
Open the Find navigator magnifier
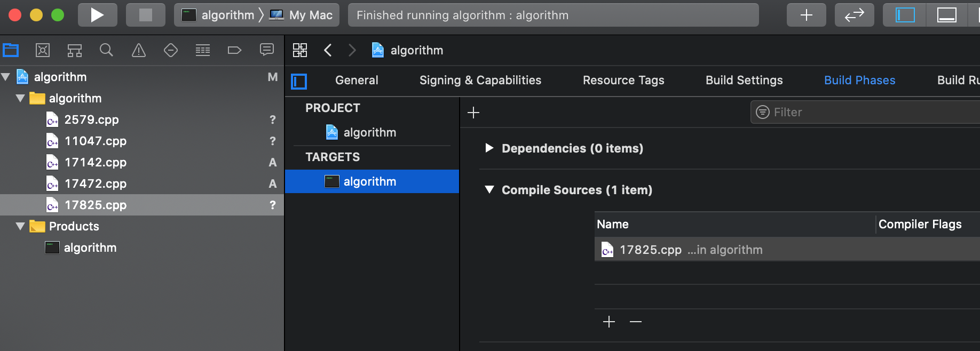tap(107, 50)
